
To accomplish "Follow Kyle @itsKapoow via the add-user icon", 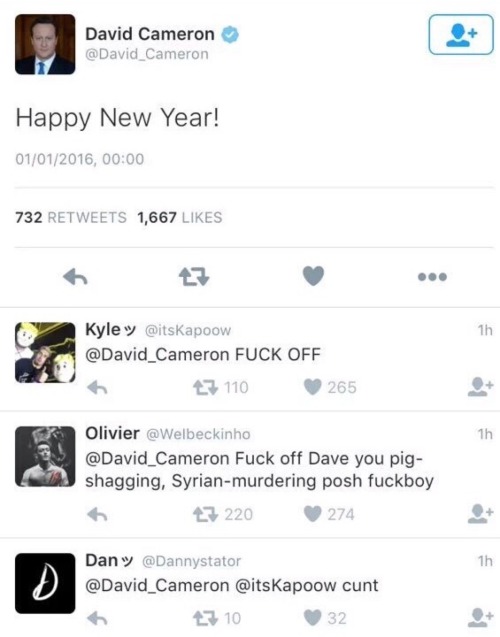I will 481,387.
